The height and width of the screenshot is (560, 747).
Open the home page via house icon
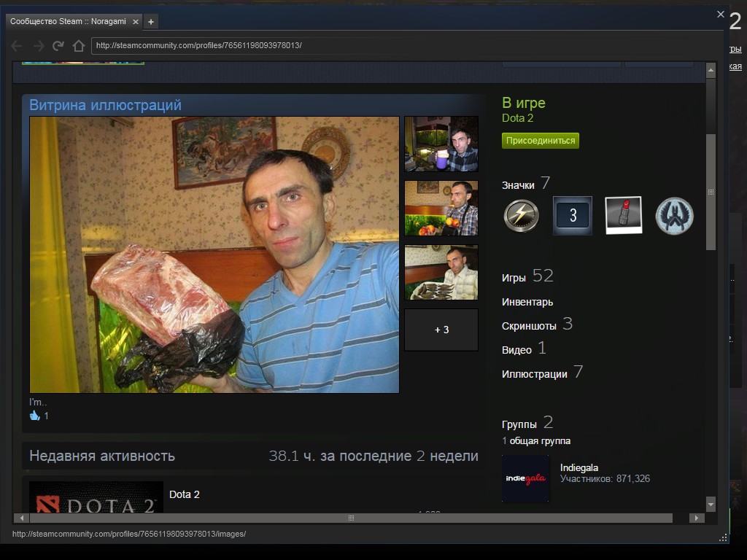coord(79,46)
